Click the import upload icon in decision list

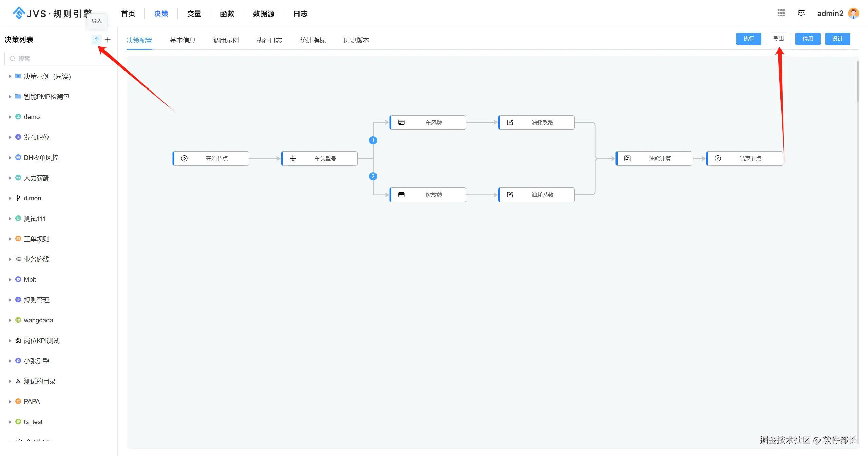click(97, 40)
